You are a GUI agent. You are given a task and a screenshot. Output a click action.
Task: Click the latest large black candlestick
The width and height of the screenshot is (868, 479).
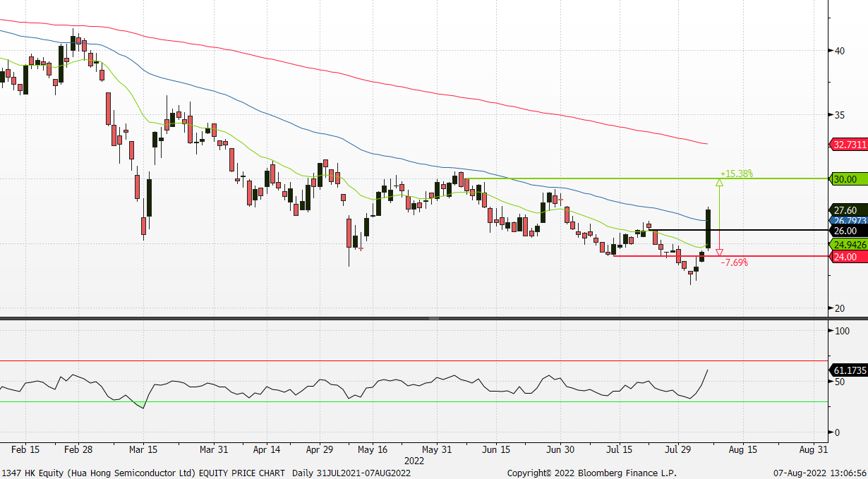tap(708, 229)
